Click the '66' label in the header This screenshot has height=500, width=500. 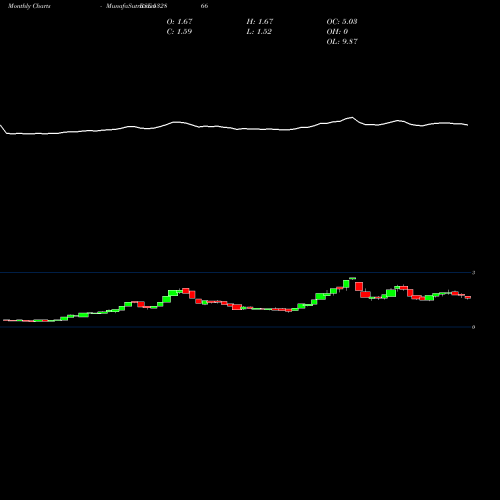pyautogui.click(x=204, y=6)
